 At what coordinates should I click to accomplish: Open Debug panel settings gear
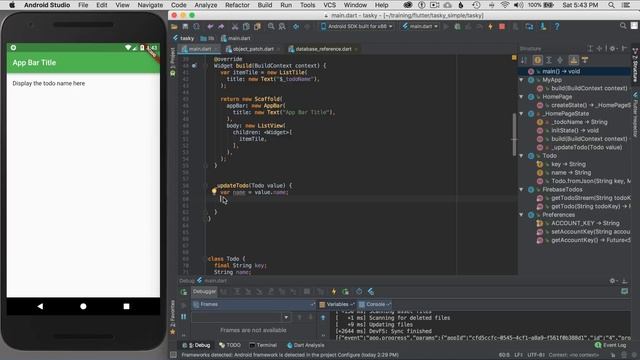612,281
